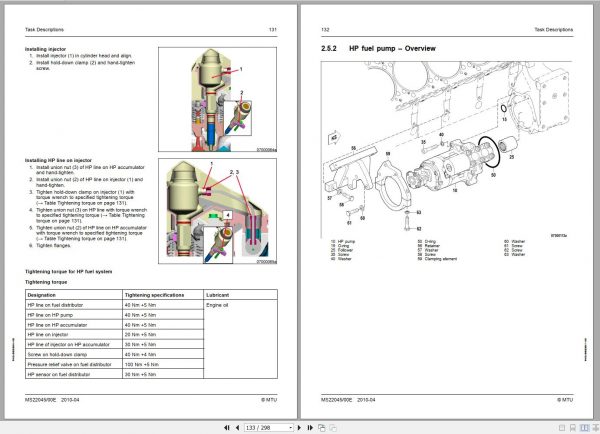Jump to the last page
This screenshot has width=600, height=434.
click(x=310, y=427)
